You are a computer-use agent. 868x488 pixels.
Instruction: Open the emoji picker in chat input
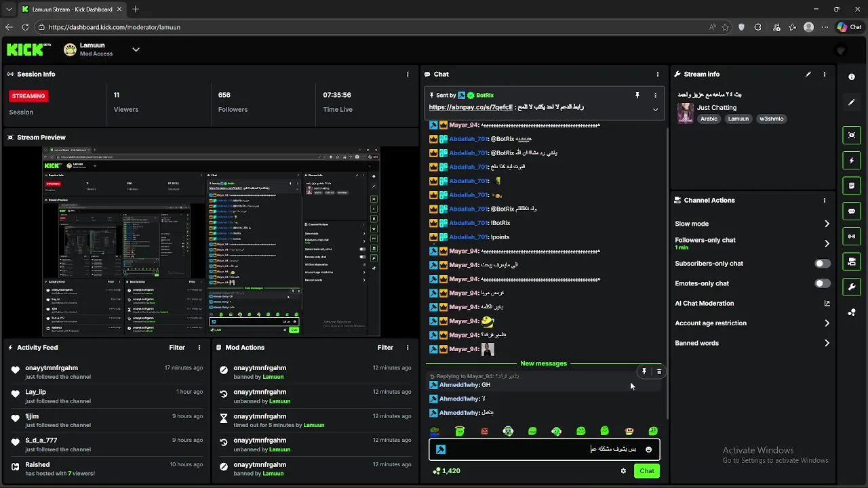pyautogui.click(x=648, y=449)
